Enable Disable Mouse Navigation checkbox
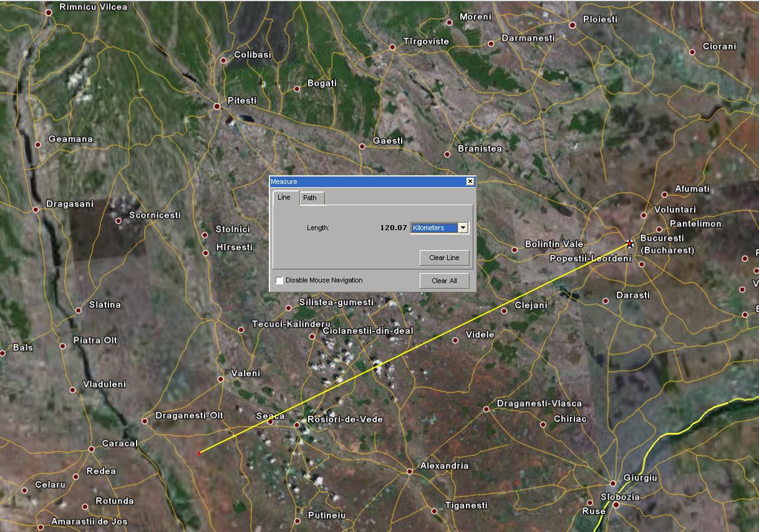759x532 pixels. pos(279,281)
